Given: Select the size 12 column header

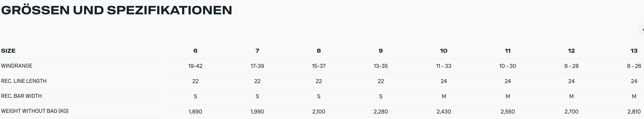Looking at the screenshot, I should 571,51.
